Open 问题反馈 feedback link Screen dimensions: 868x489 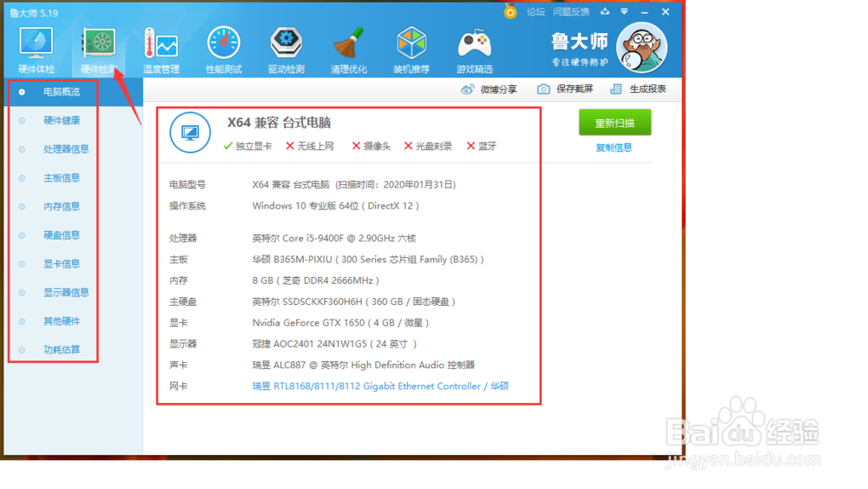[x=571, y=11]
